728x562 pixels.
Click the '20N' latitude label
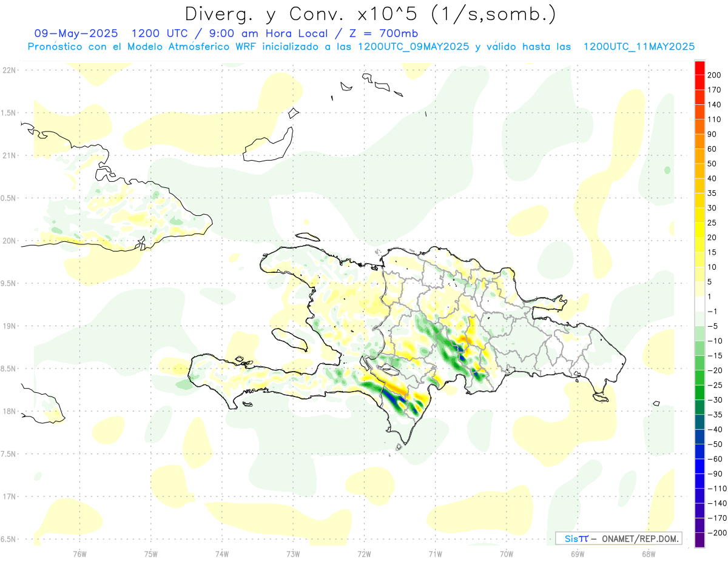tap(8, 241)
